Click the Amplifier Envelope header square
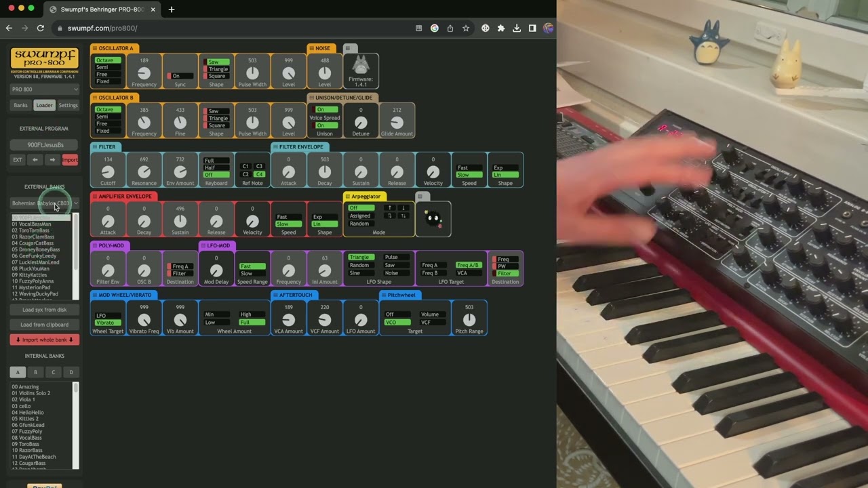This screenshot has width=868, height=488. coord(95,197)
